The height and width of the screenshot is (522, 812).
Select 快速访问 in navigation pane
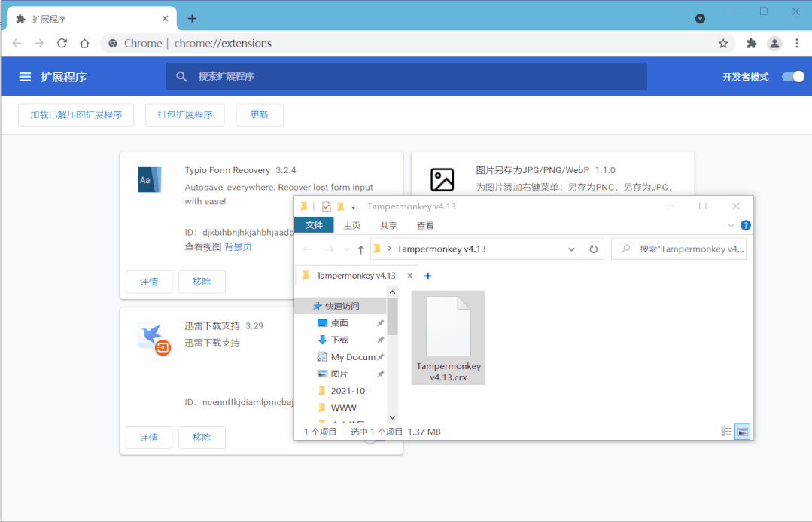click(x=341, y=306)
